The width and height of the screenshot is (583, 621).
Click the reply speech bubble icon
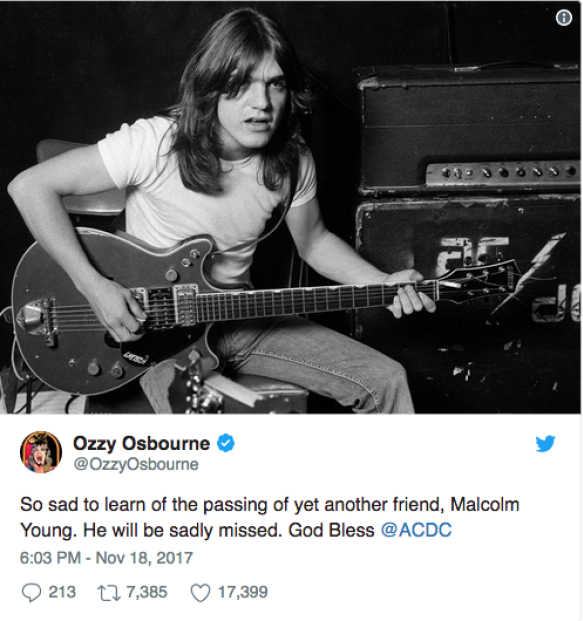point(31,593)
